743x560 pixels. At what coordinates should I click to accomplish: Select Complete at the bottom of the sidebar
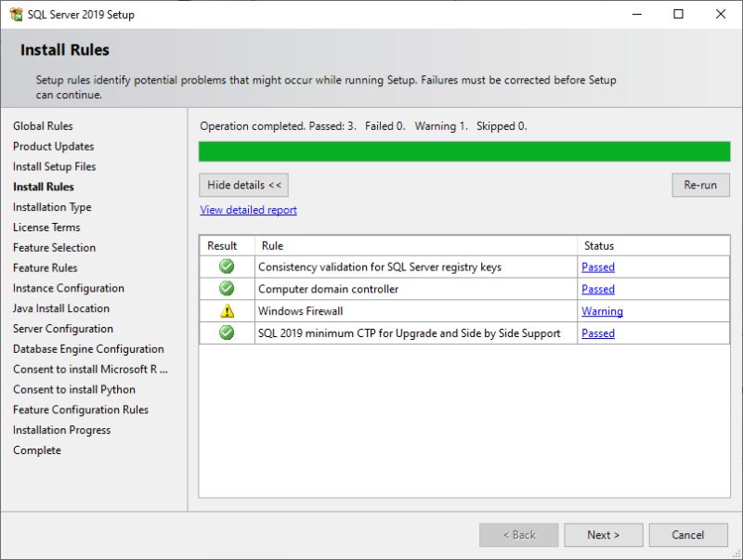click(37, 449)
